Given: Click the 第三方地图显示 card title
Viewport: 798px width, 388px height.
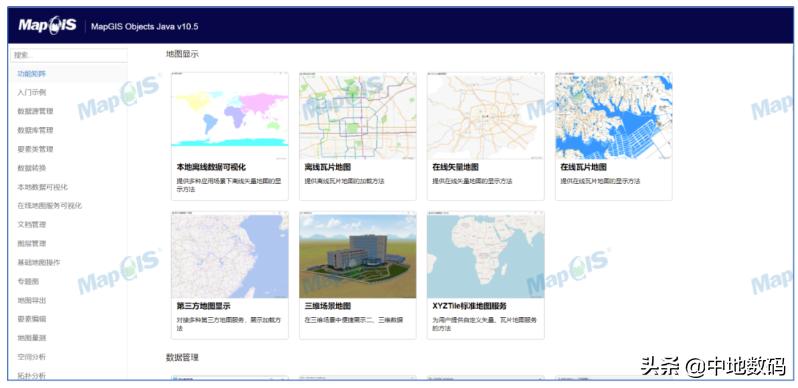Looking at the screenshot, I should tap(204, 306).
